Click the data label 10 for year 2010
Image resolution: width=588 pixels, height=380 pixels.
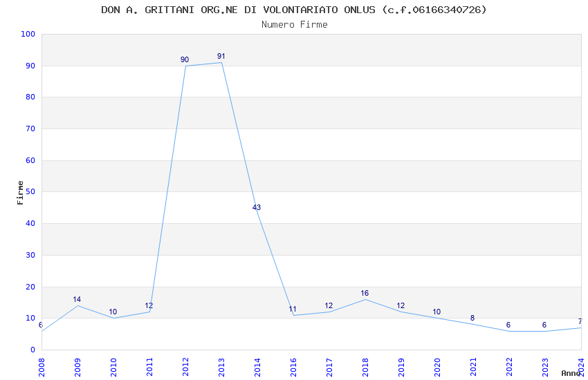tap(113, 312)
